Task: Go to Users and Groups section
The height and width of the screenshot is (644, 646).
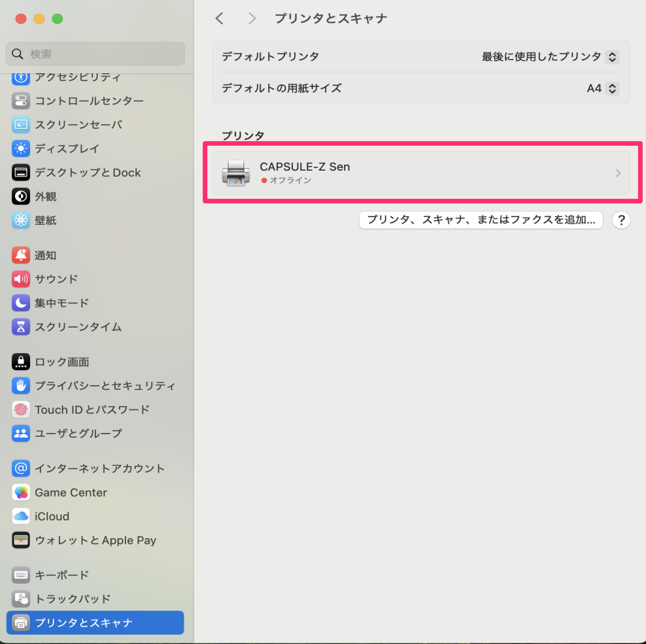Action: point(78,433)
